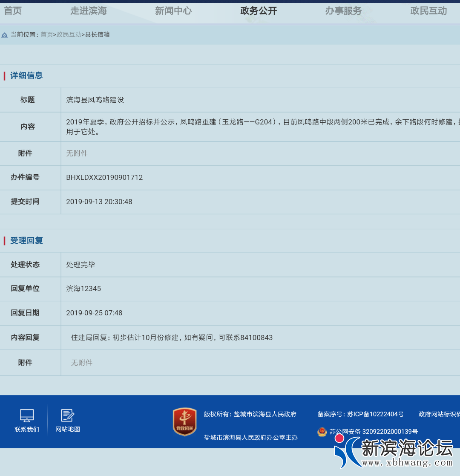This screenshot has width=460, height=476.
Task: Click 县长信箱 in the breadcrumb trail
Action: pos(98,35)
